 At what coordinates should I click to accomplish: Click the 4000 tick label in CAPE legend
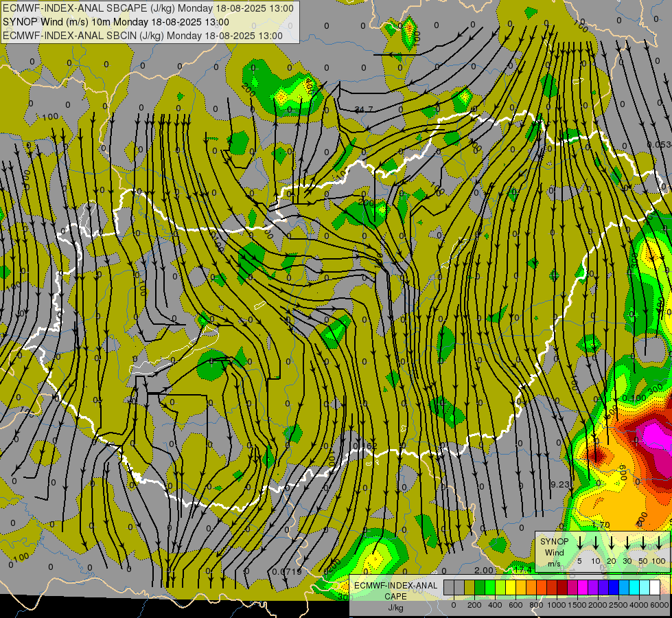[639, 605]
